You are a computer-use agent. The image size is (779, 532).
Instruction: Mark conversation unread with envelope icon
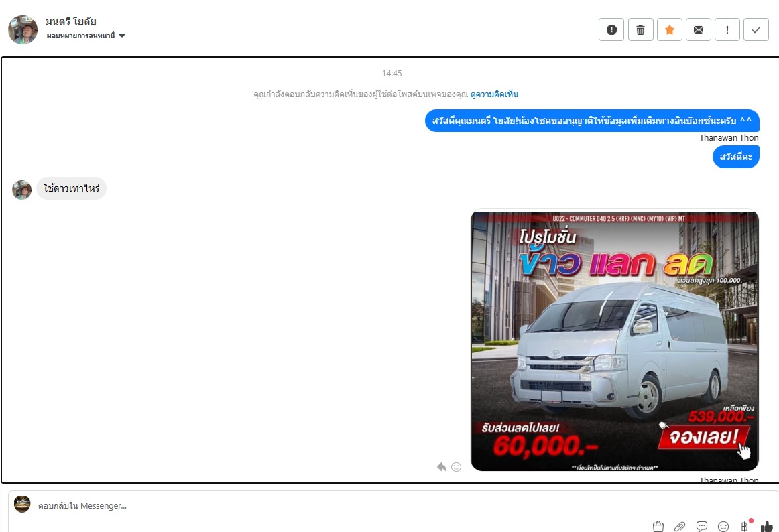point(698,29)
